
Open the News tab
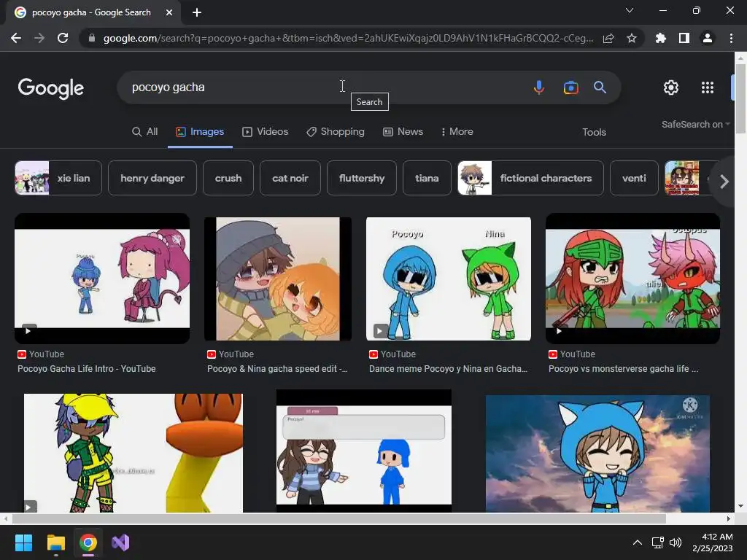pos(403,132)
